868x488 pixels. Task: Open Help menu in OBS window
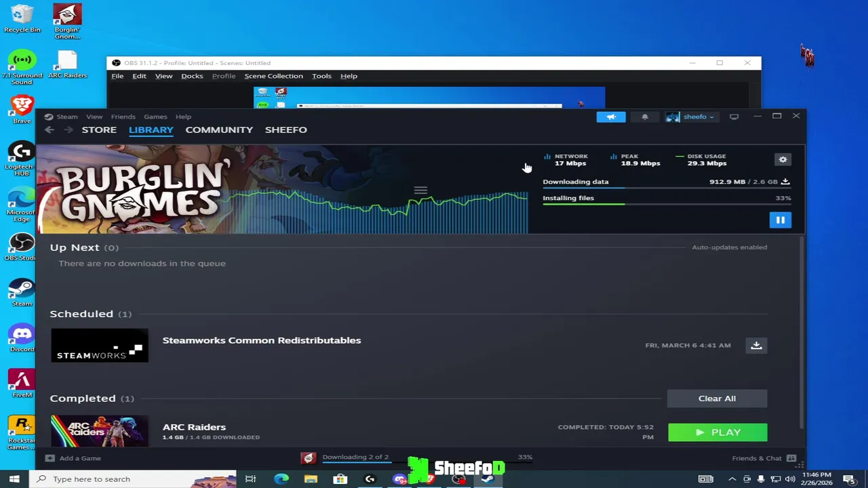[349, 76]
